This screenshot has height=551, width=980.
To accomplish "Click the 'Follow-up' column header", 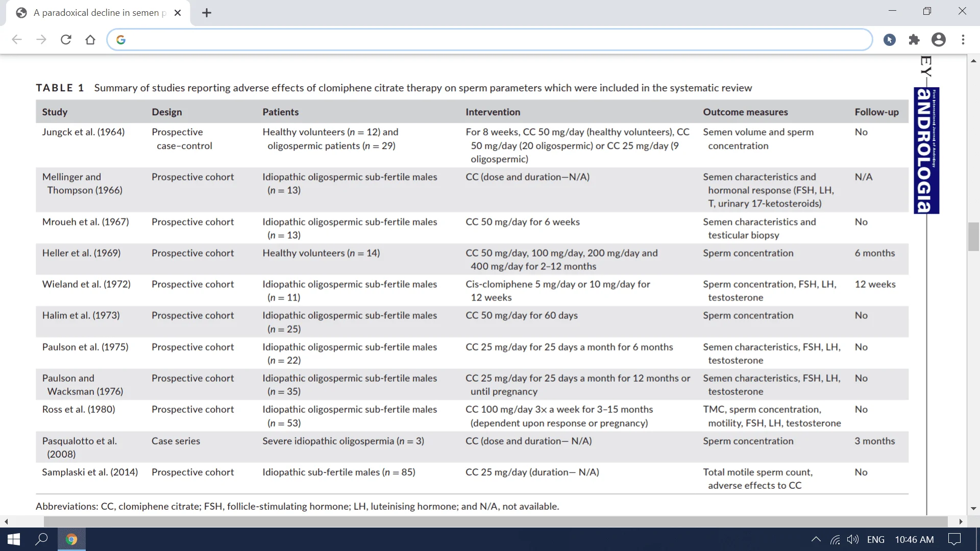I will [877, 112].
